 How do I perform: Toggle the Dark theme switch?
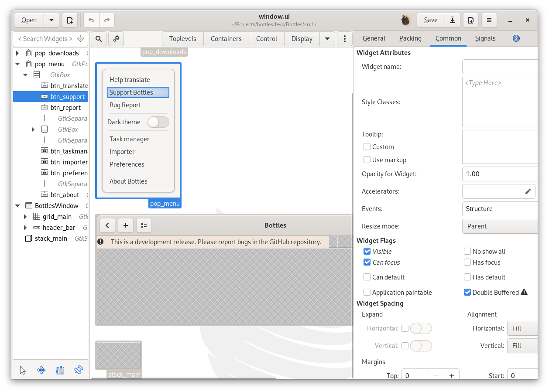click(x=158, y=122)
